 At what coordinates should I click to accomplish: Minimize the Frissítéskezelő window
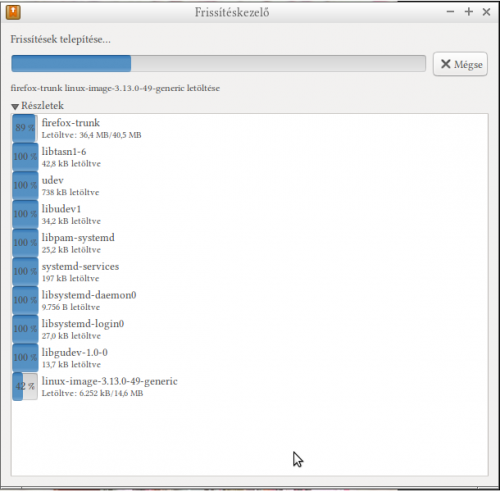click(x=450, y=12)
